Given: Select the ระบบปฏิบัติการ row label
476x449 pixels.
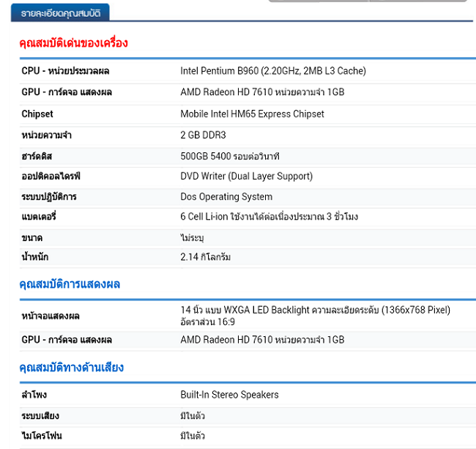Looking at the screenshot, I should (49, 197).
